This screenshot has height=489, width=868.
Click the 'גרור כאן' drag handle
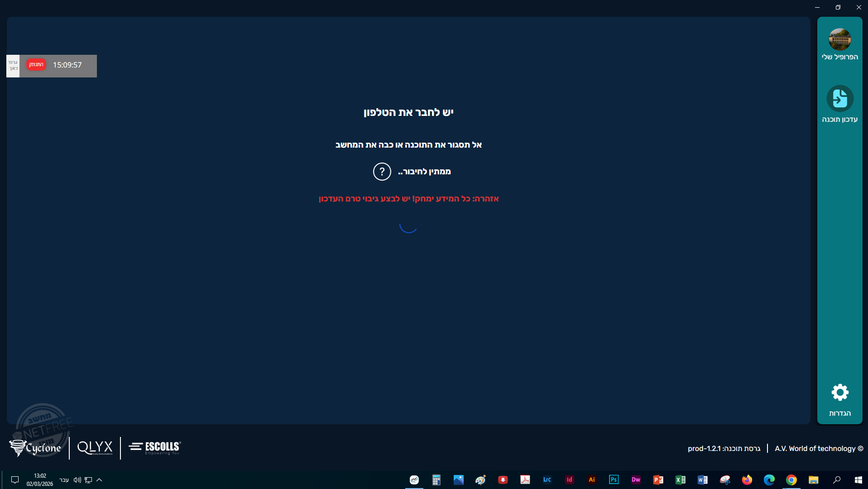point(13,66)
